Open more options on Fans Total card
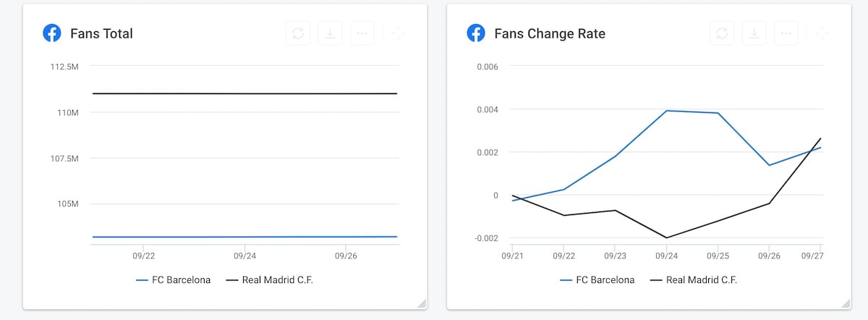This screenshot has width=868, height=320. (x=362, y=33)
